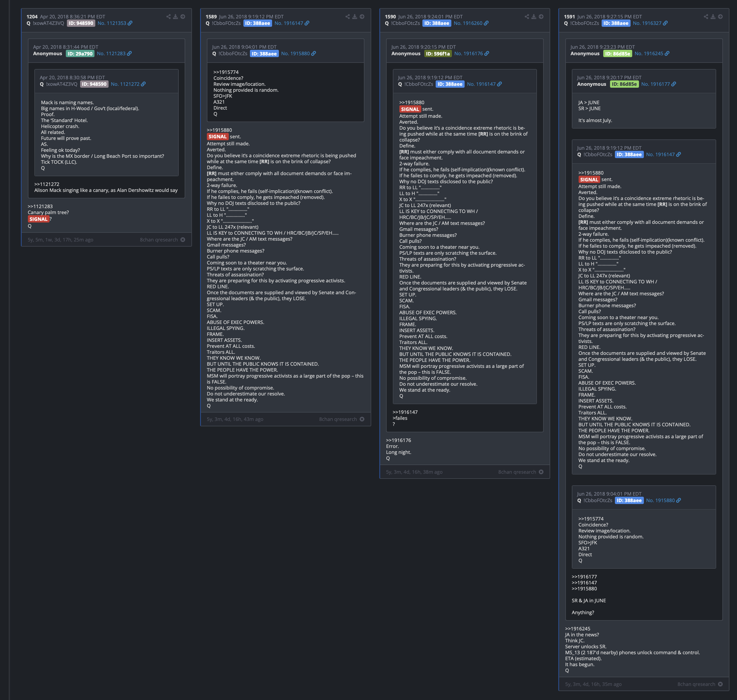Click the 'Canary palm tree?' line

click(x=48, y=212)
